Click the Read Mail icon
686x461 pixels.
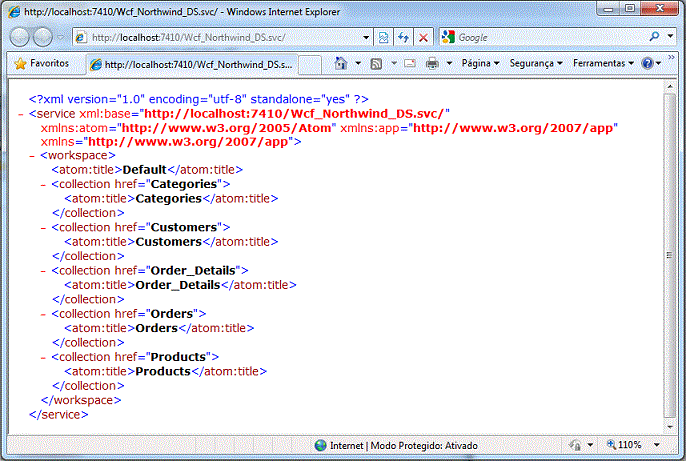[x=410, y=63]
